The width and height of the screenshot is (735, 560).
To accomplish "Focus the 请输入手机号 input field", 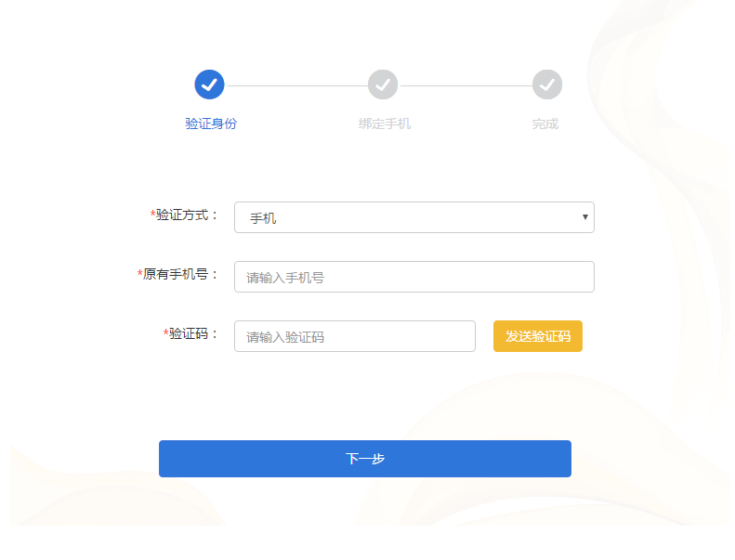I will tap(414, 277).
